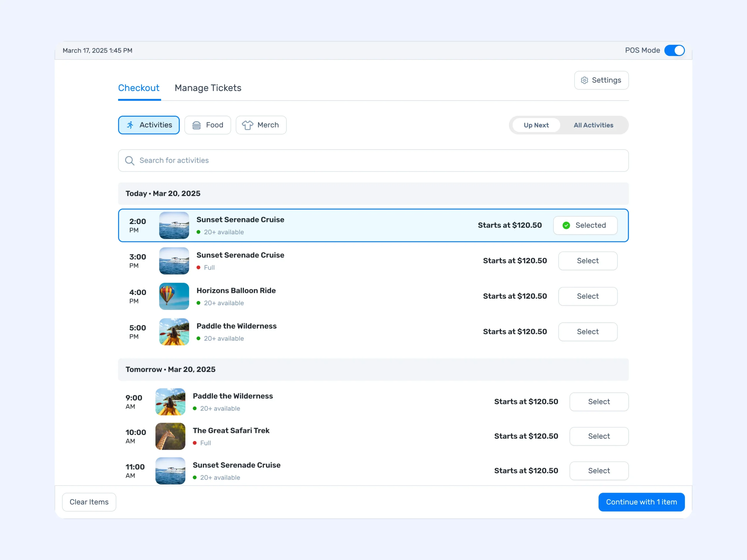
Task: Click the March 17, 2025 1:45 PM timestamp
Action: 97,50
